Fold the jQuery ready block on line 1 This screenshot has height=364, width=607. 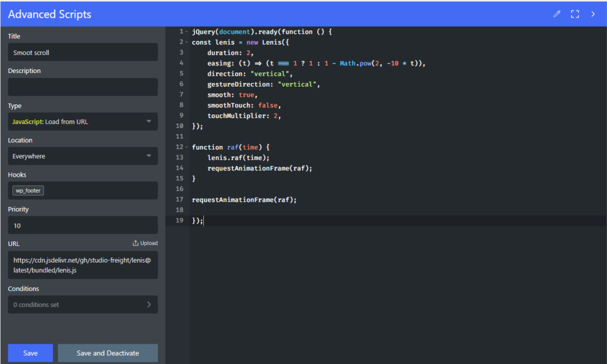187,32
